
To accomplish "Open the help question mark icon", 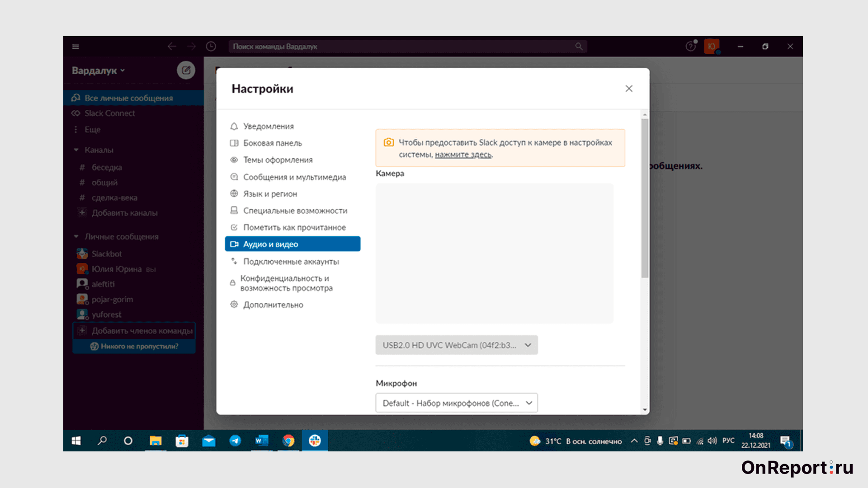I will (690, 46).
